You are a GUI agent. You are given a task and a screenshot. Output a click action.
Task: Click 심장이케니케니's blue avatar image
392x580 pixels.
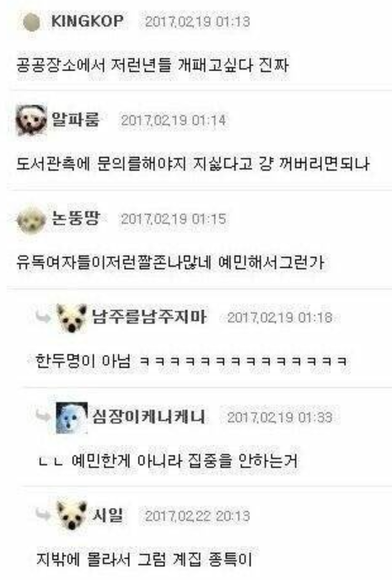(72, 417)
